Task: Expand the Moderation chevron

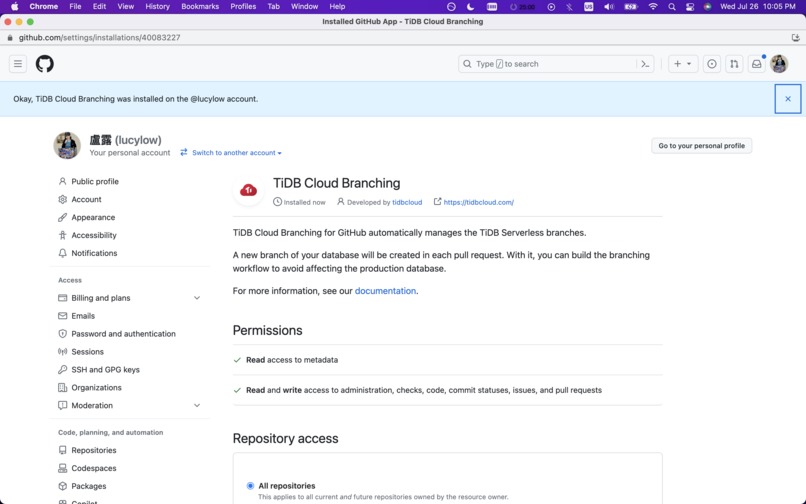Action: pos(197,406)
